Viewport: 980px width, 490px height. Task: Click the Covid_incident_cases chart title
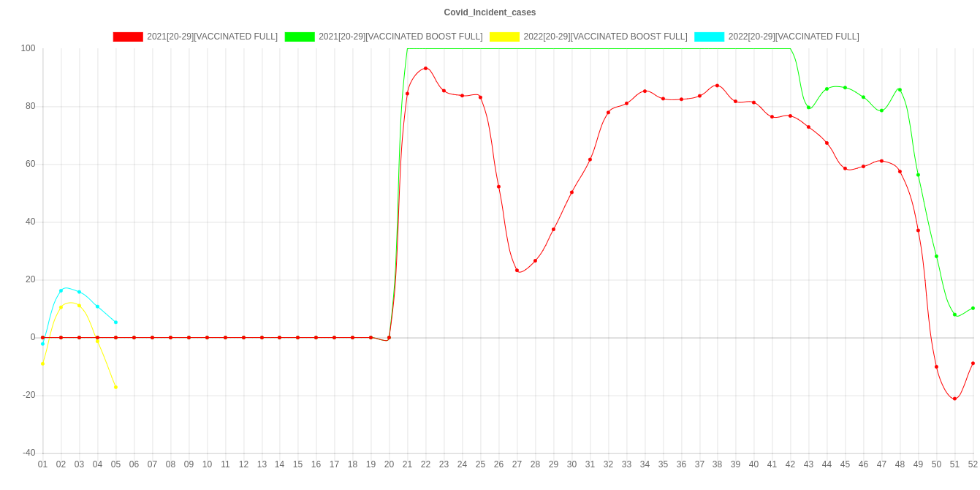(490, 12)
